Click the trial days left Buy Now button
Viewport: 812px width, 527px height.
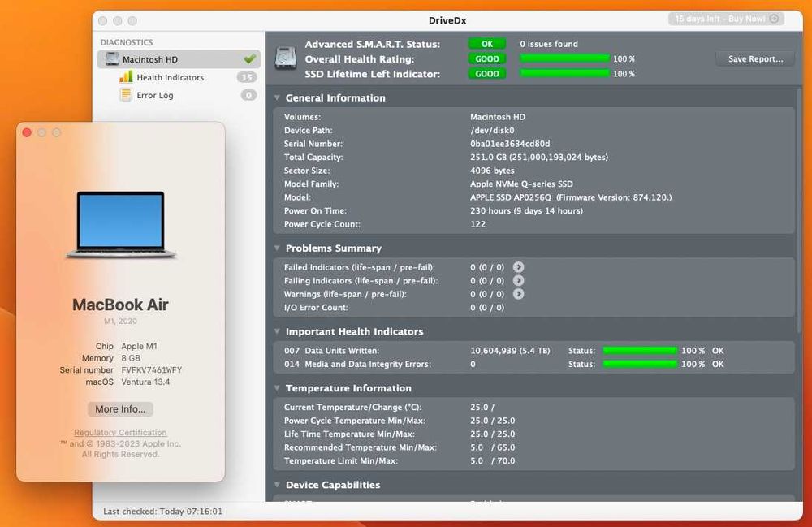point(726,19)
